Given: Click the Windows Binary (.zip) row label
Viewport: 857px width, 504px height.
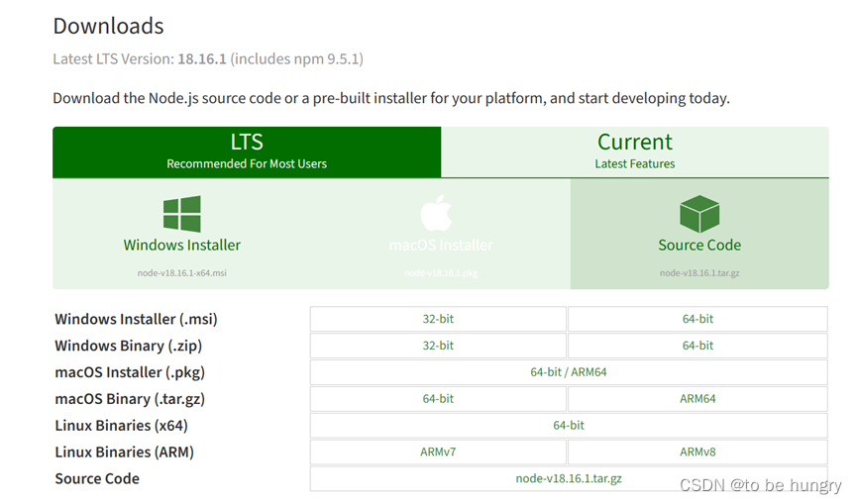Looking at the screenshot, I should pos(129,346).
